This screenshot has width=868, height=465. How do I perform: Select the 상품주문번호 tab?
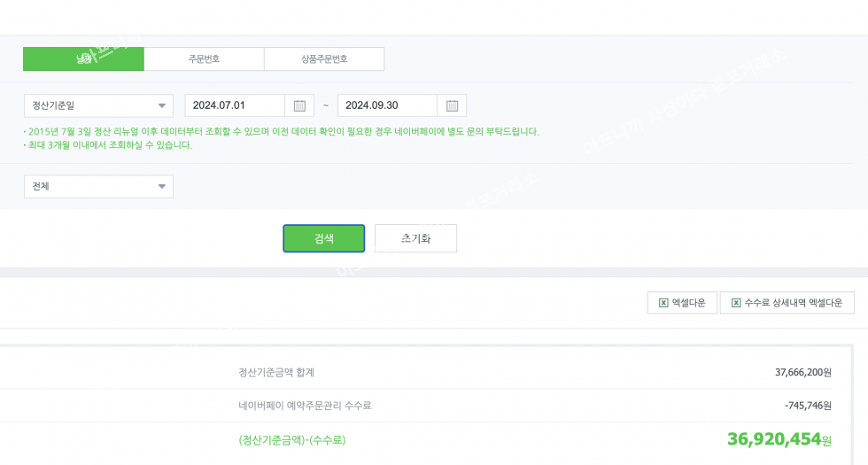[x=324, y=59]
